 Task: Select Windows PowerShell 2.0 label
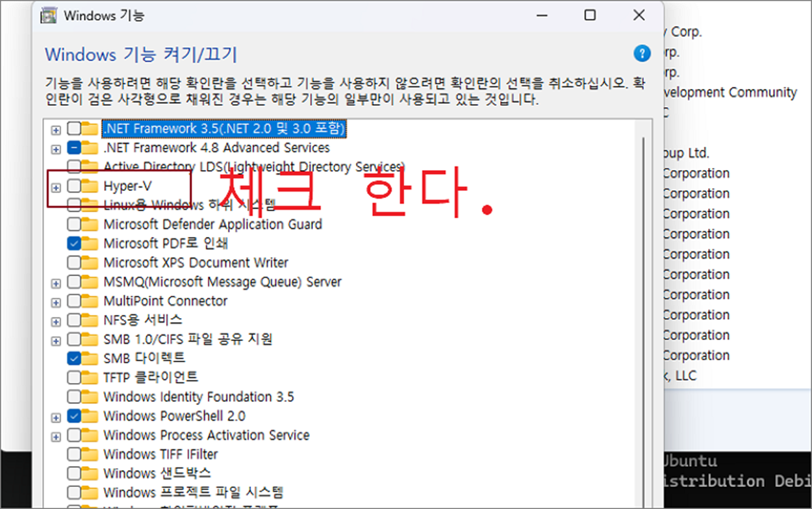(x=174, y=416)
